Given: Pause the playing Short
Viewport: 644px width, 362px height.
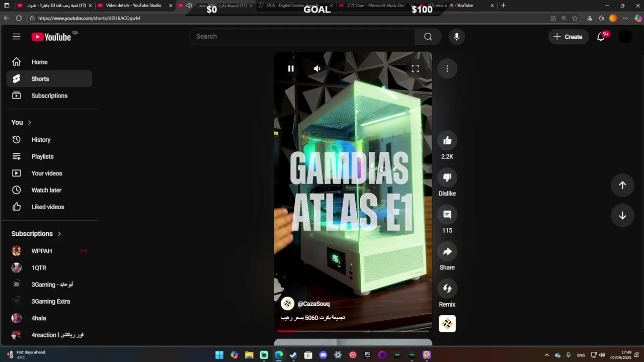Looking at the screenshot, I should coord(291,68).
